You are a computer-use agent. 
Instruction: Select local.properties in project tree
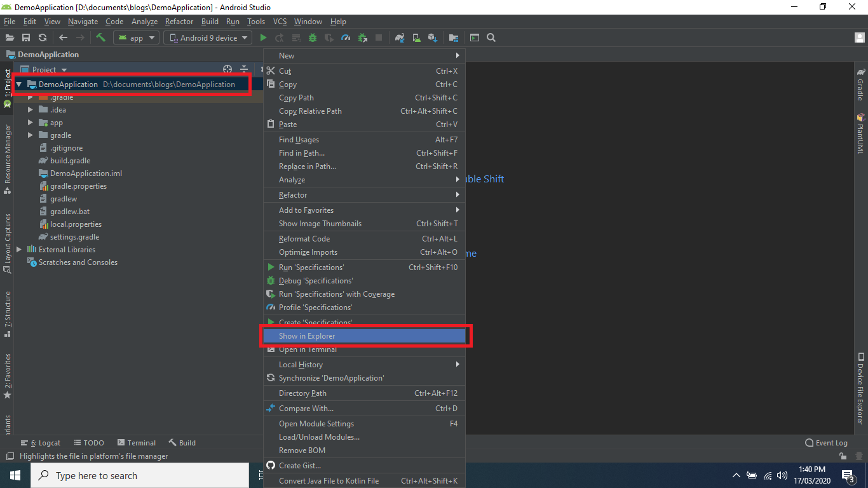pyautogui.click(x=76, y=224)
